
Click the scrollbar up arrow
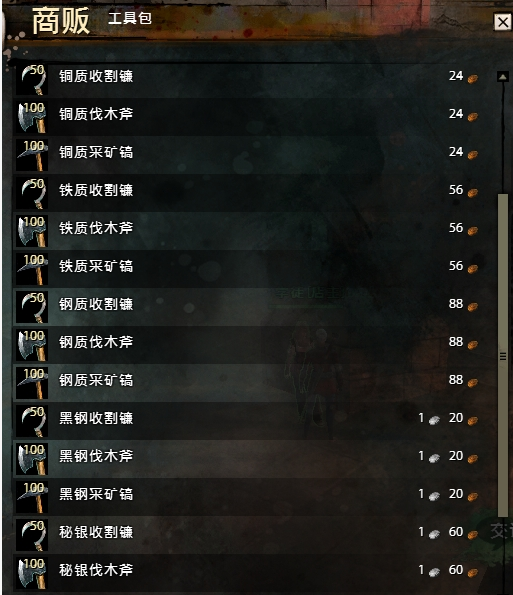503,77
